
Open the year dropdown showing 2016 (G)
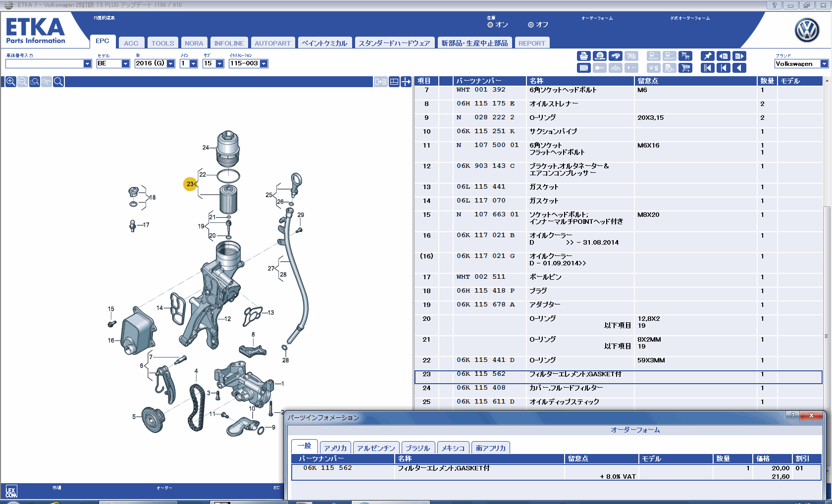coord(171,64)
